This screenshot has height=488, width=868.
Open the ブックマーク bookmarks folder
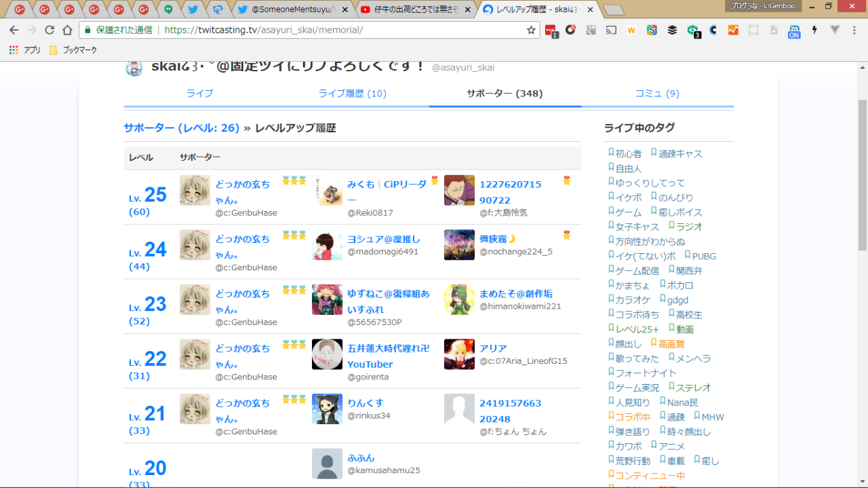click(x=73, y=50)
